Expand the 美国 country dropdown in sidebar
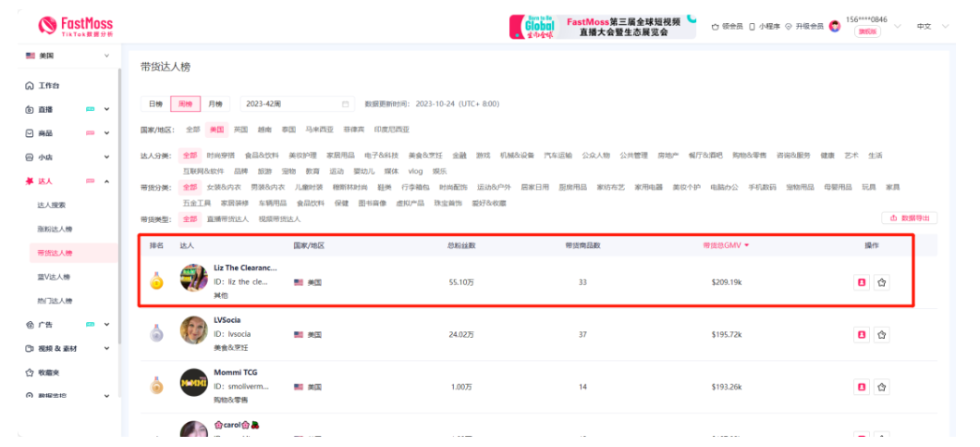The image size is (980, 447). pyautogui.click(x=106, y=56)
